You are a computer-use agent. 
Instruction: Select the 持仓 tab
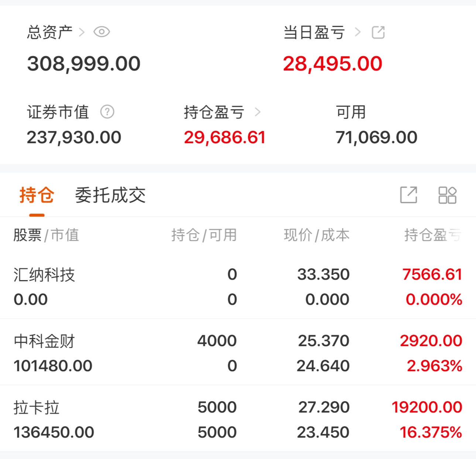pos(37,195)
